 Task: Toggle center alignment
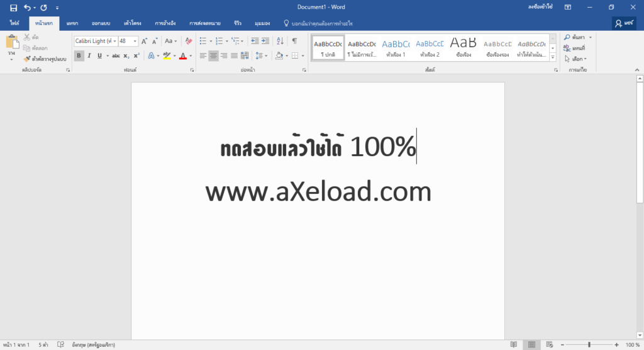[213, 55]
